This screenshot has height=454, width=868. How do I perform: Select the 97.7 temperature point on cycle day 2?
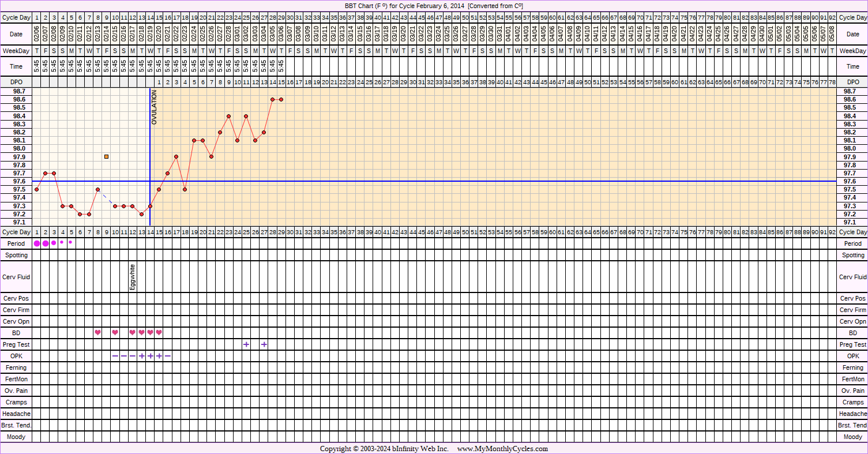[46, 173]
